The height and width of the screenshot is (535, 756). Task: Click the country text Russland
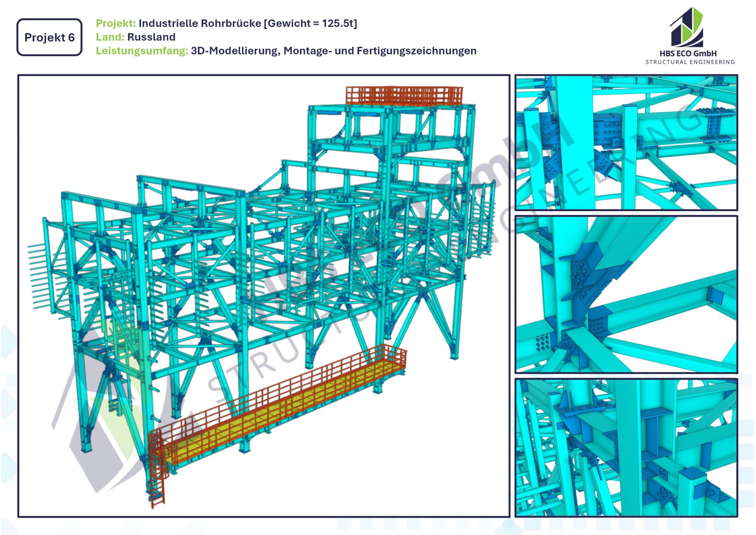151,37
